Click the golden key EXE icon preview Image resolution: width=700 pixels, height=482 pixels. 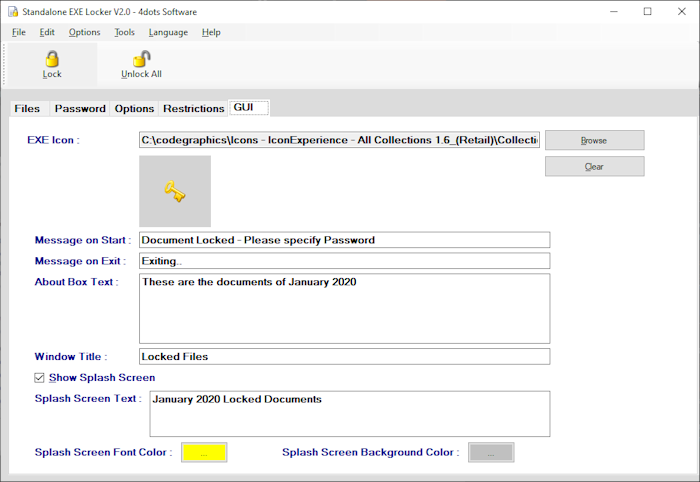tap(175, 191)
